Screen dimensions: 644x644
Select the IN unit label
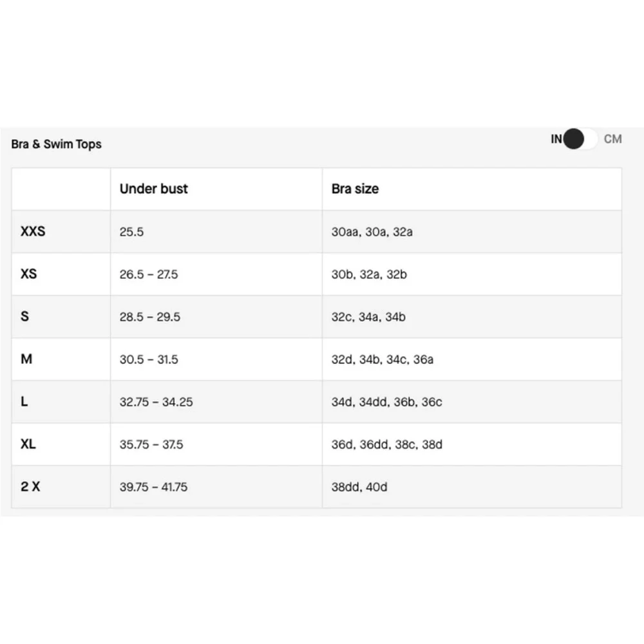tap(556, 139)
